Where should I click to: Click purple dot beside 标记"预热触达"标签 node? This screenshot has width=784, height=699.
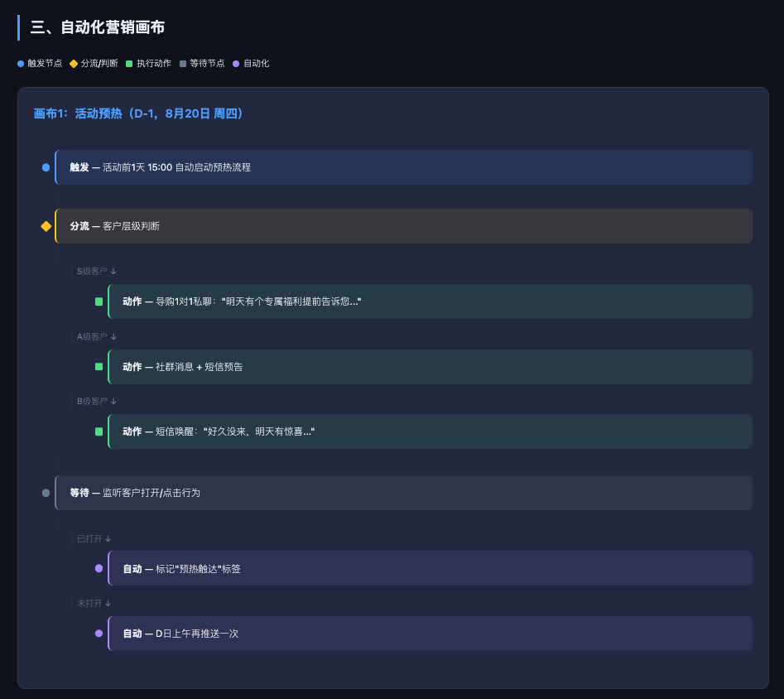pyautogui.click(x=99, y=568)
